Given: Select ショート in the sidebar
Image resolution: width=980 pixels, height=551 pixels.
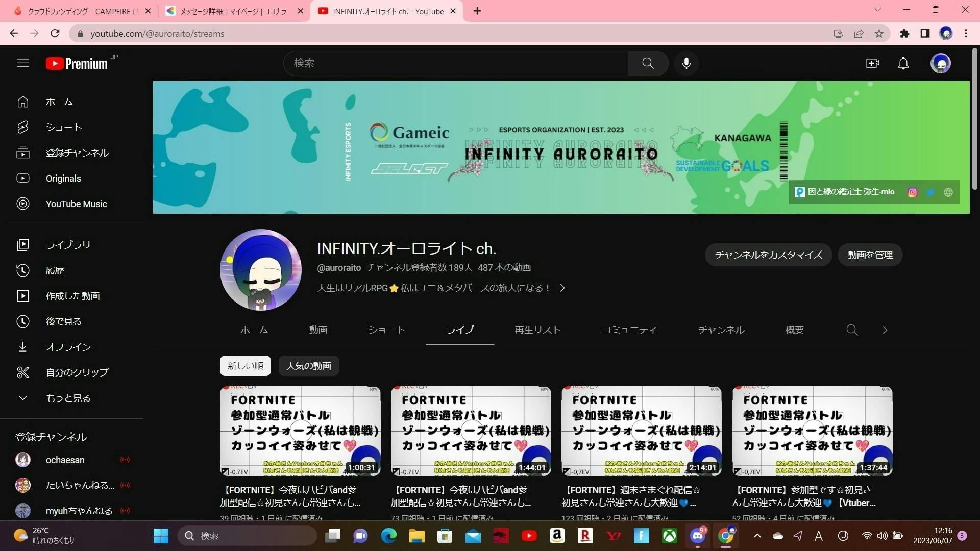Looking at the screenshot, I should [x=63, y=127].
